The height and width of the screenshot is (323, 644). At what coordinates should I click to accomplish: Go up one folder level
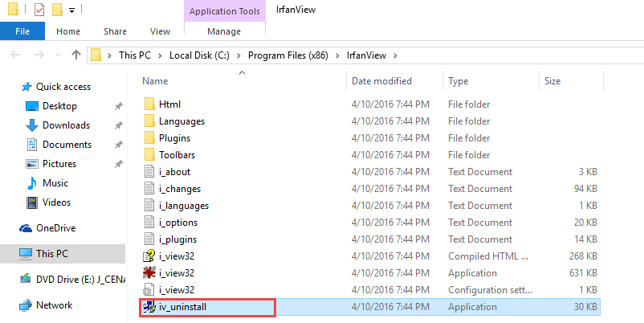pyautogui.click(x=76, y=55)
